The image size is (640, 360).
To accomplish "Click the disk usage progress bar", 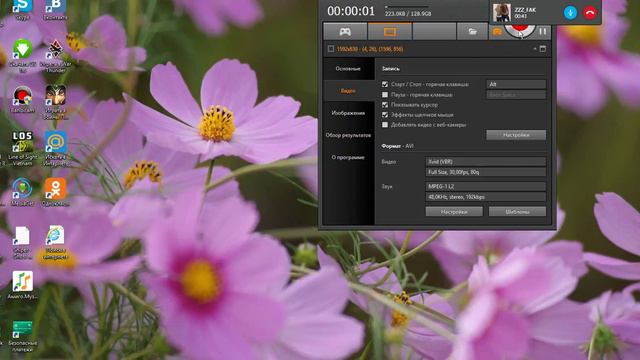I will pos(407,7).
